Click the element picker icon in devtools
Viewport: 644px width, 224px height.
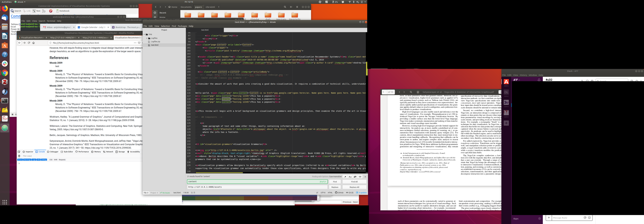19,152
